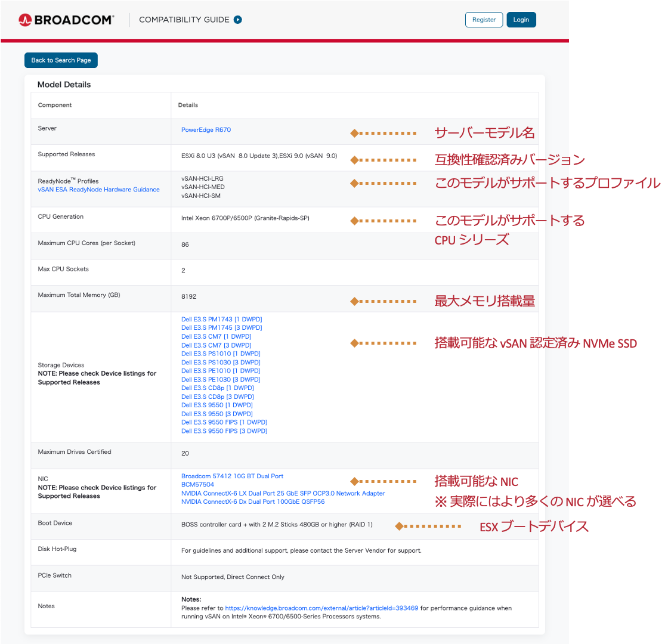Click the Login button
Viewport: 668px width, 644px height.
(521, 20)
